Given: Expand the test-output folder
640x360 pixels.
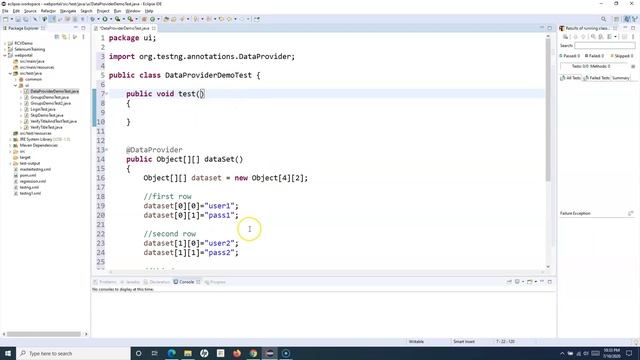Looking at the screenshot, I should pyautogui.click(x=10, y=163).
